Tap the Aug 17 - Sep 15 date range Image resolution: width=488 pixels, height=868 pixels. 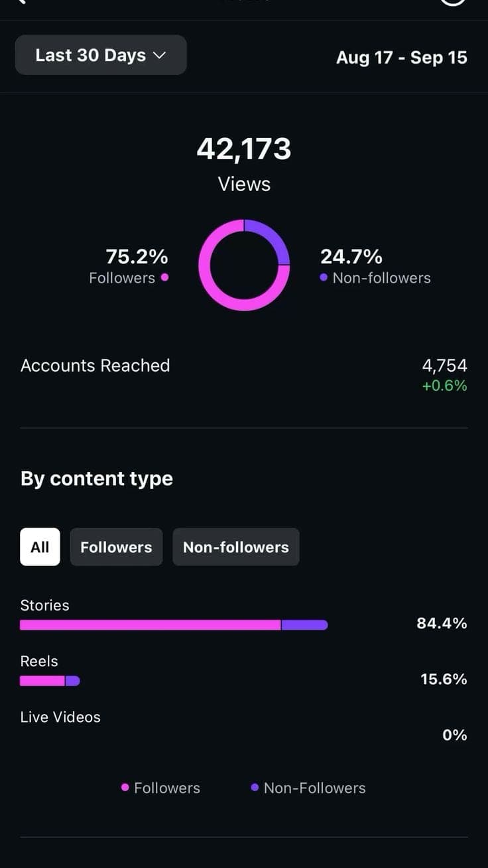[x=401, y=58]
